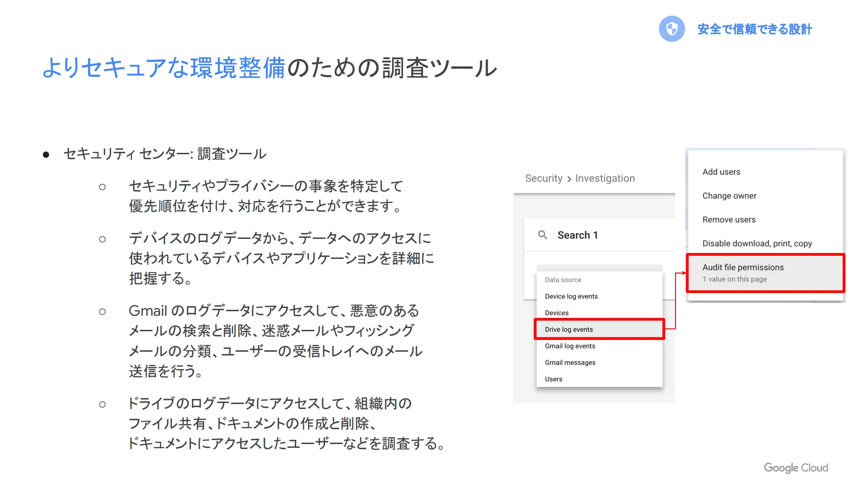This screenshot has height=485, width=868.
Task: Click the slide title よりセキュアな環境整備
Action: pos(164,68)
